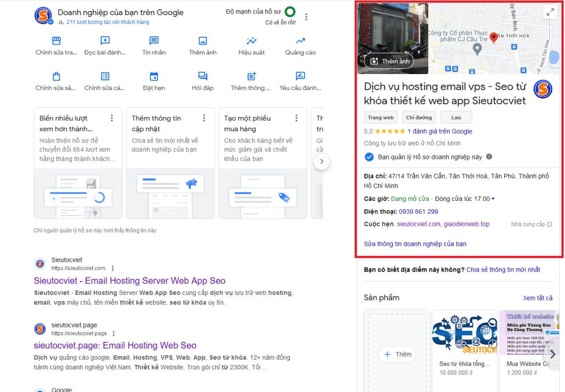Show next suggestion cards with arrow
The height and width of the screenshot is (392, 565).
pos(321,162)
